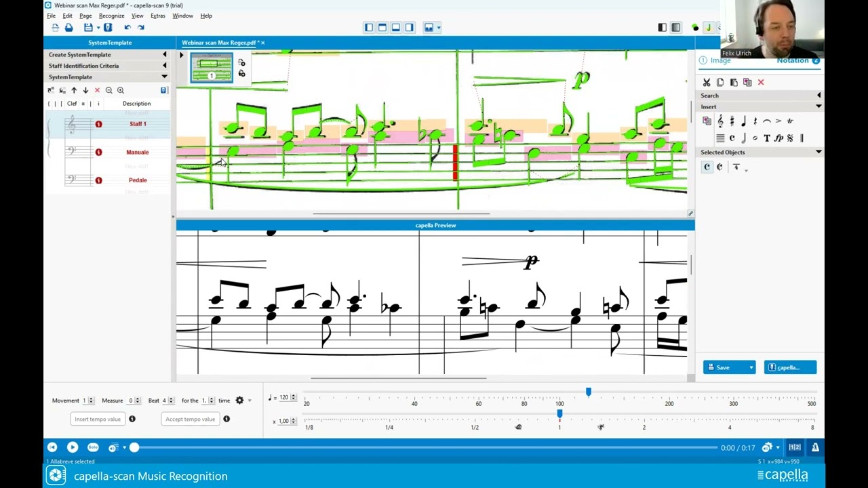This screenshot has width=868, height=488.
Task: Expand the Search section
Action: [x=760, y=96]
